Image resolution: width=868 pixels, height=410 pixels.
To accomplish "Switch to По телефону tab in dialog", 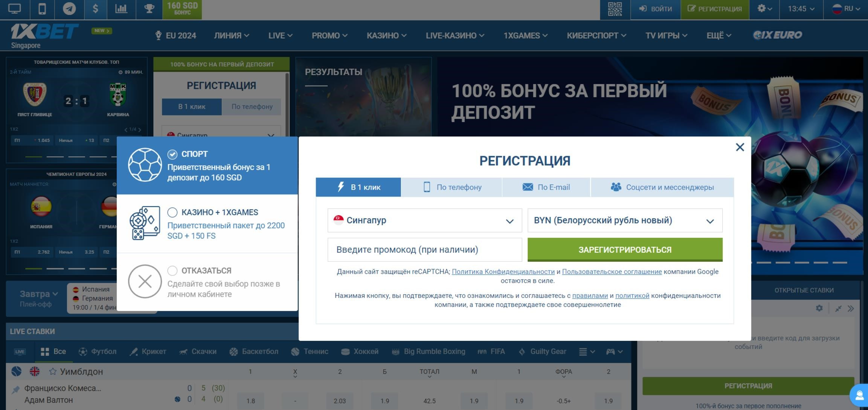I will 452,187.
